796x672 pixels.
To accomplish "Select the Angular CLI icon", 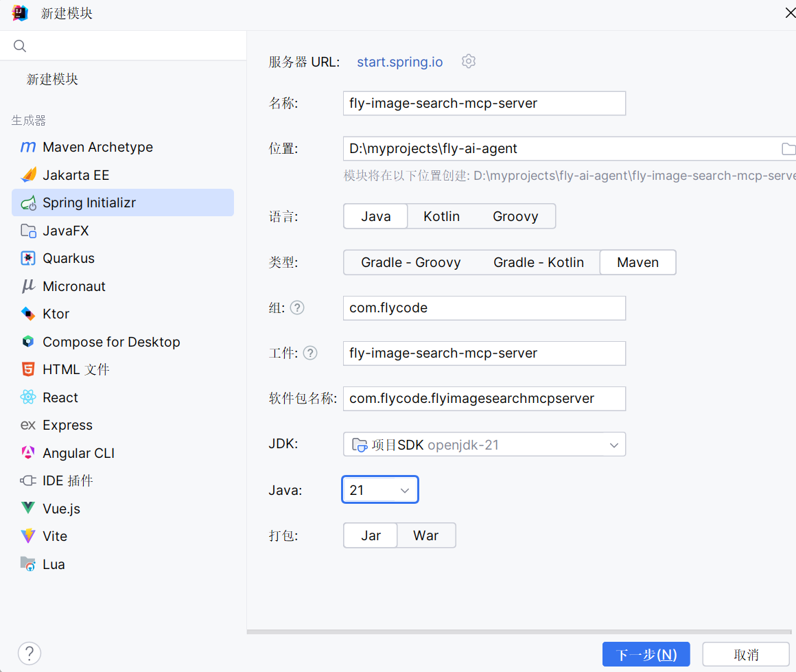I will tap(28, 452).
